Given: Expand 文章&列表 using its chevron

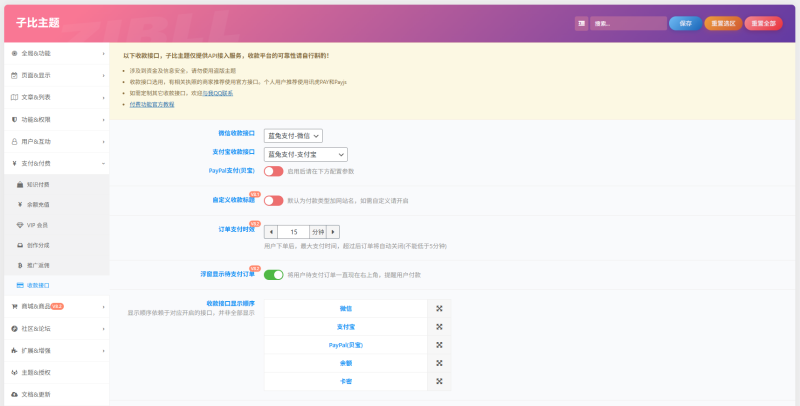Looking at the screenshot, I should point(103,97).
